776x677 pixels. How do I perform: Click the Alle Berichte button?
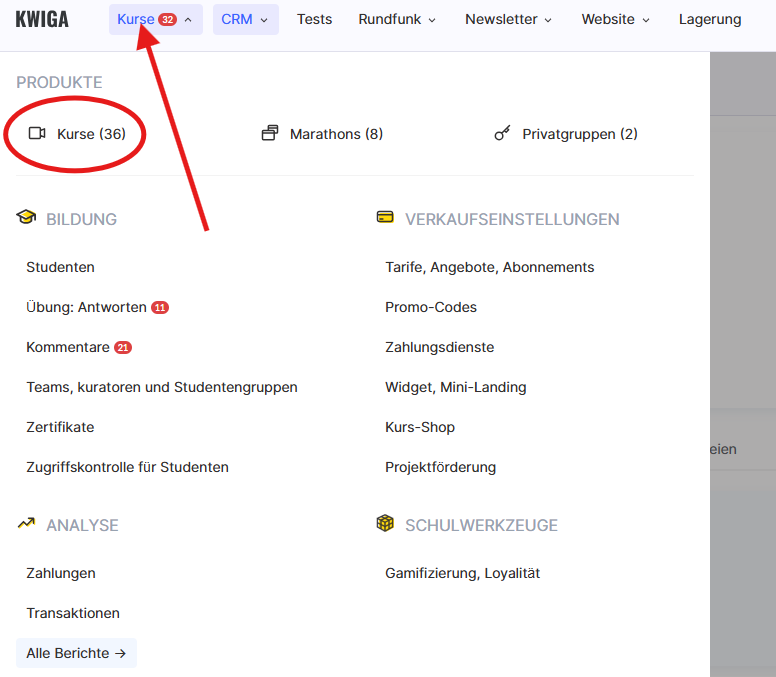[x=76, y=653]
